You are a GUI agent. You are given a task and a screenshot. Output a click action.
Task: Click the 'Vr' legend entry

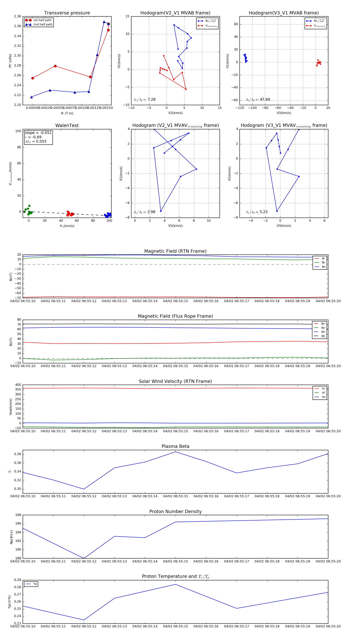(320, 389)
